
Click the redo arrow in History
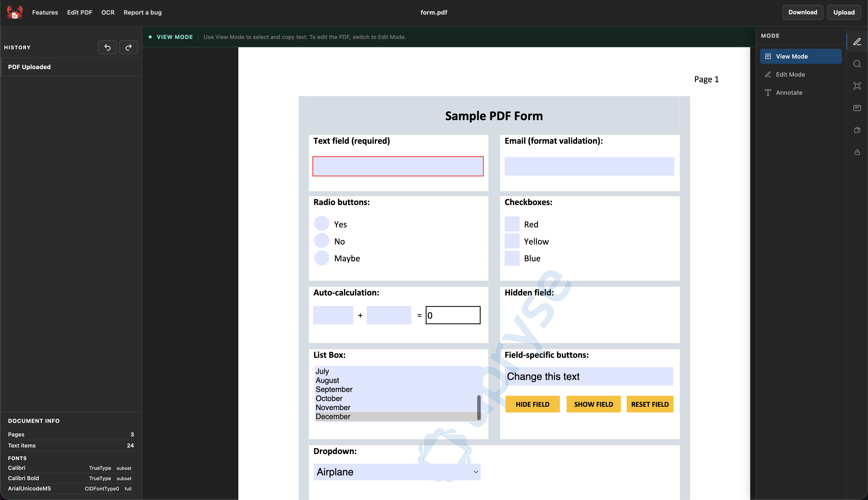(128, 47)
